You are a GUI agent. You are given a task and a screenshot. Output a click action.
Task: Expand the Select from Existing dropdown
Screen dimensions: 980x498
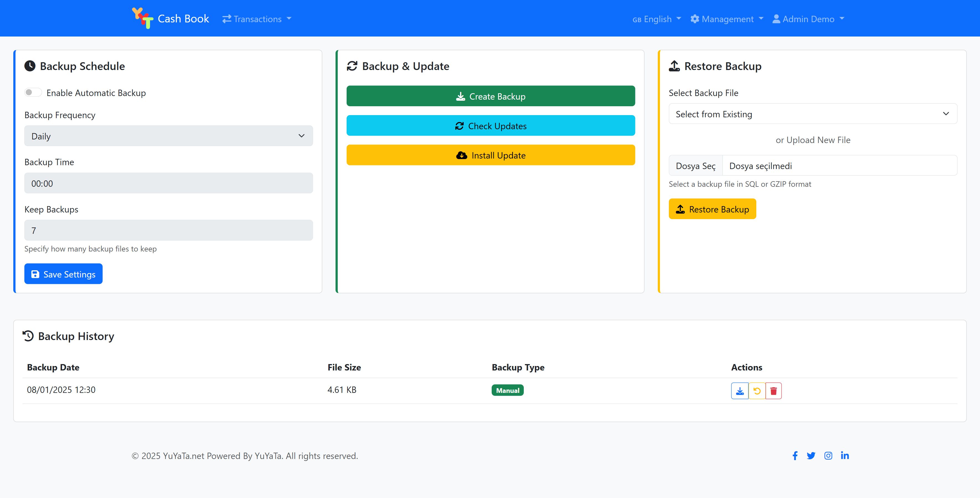[x=813, y=114]
